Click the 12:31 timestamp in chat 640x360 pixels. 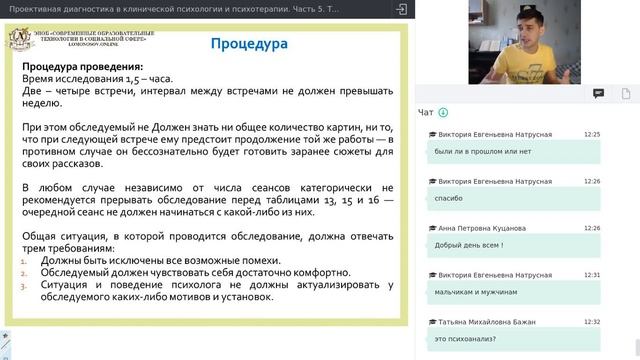592,275
